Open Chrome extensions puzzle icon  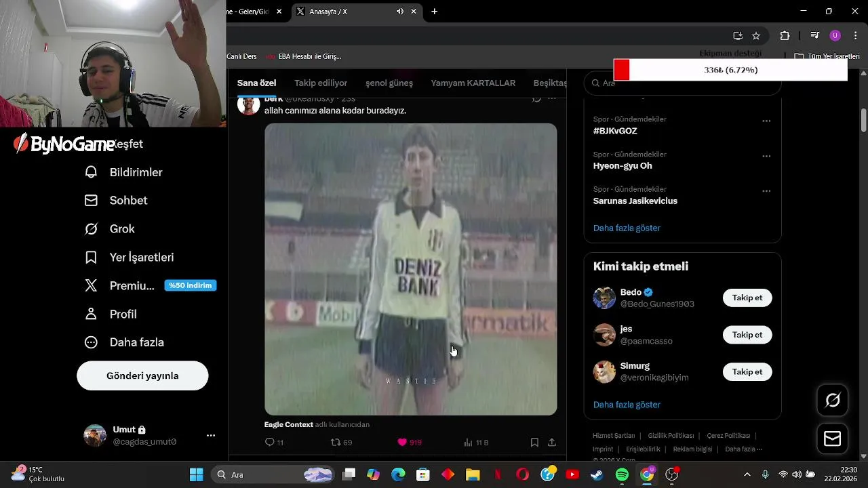point(785,35)
